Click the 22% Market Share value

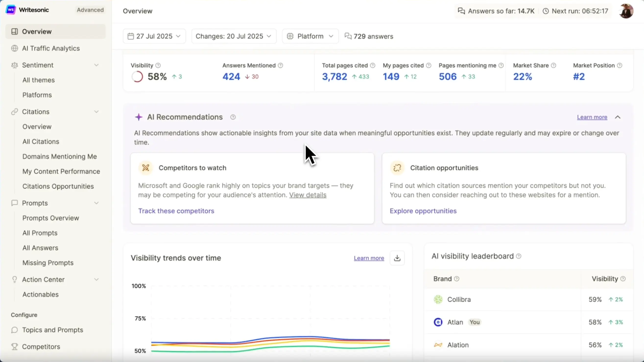point(523,77)
